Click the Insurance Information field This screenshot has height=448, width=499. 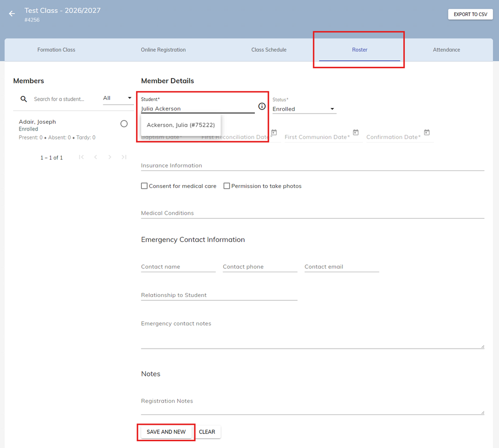click(x=312, y=166)
